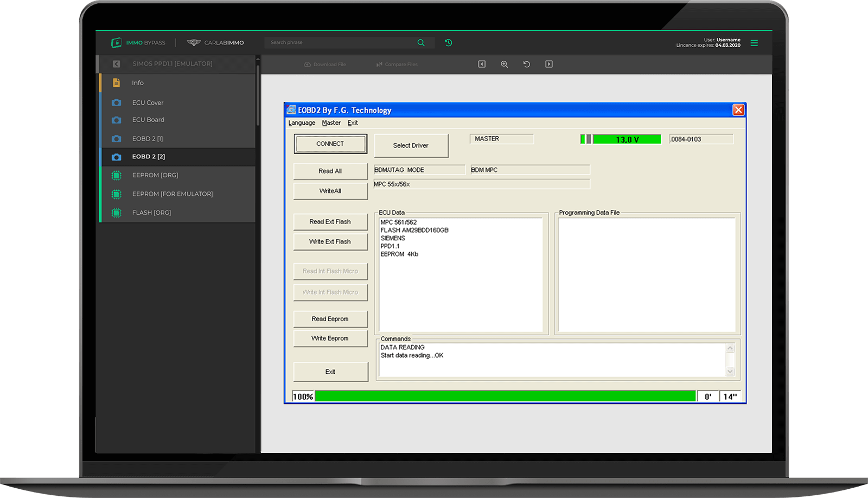
Task: Open the CARLABIMMO logo link
Action: click(x=215, y=42)
